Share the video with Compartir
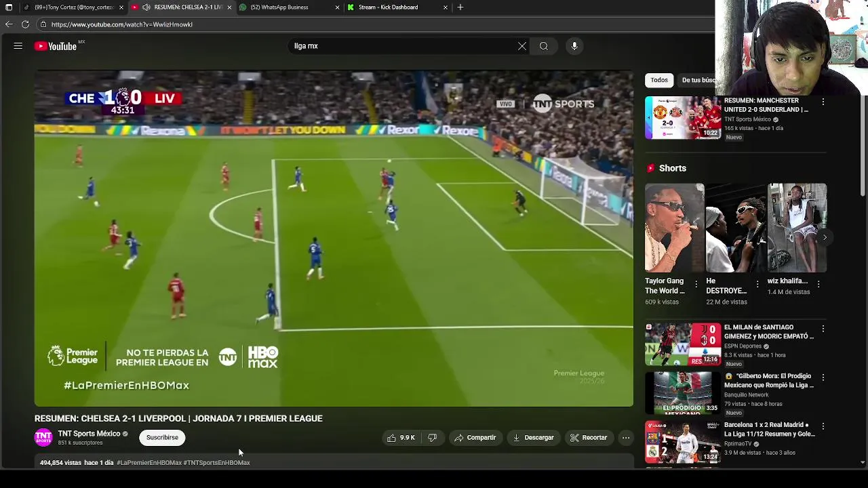 point(475,438)
